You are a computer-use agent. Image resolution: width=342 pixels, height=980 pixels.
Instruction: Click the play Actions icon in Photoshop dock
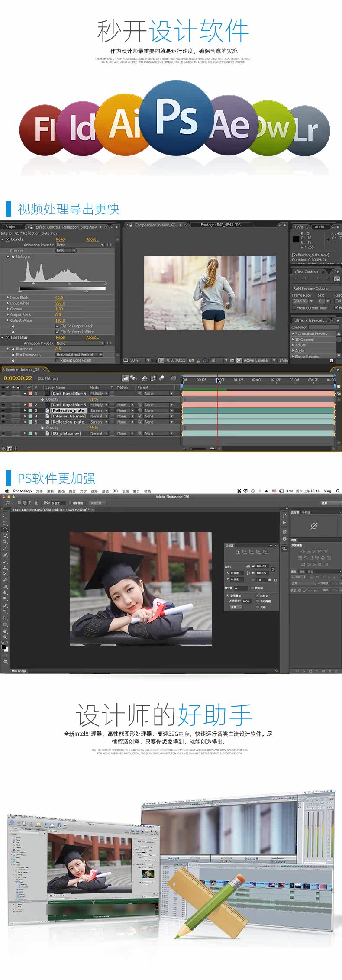point(284,523)
